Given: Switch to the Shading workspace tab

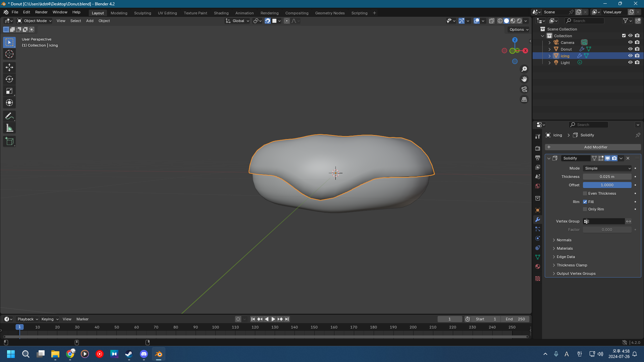Looking at the screenshot, I should (x=221, y=13).
